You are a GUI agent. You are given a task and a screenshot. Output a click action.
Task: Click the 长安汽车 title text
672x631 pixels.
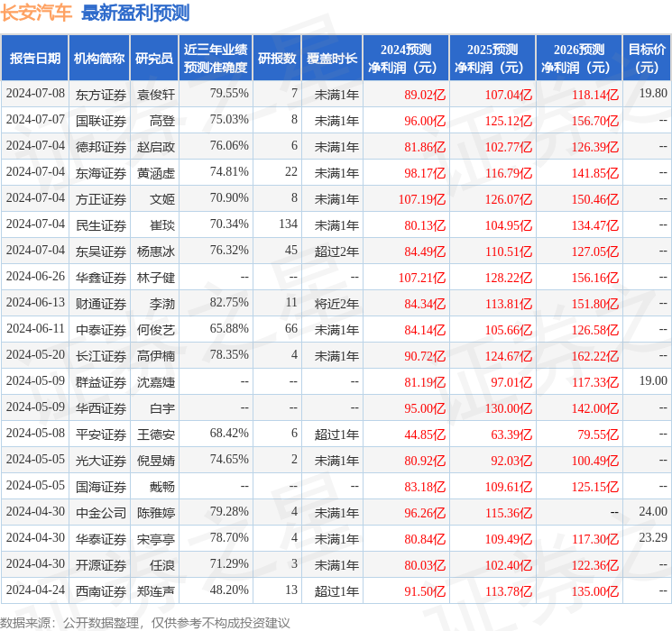click(36, 13)
